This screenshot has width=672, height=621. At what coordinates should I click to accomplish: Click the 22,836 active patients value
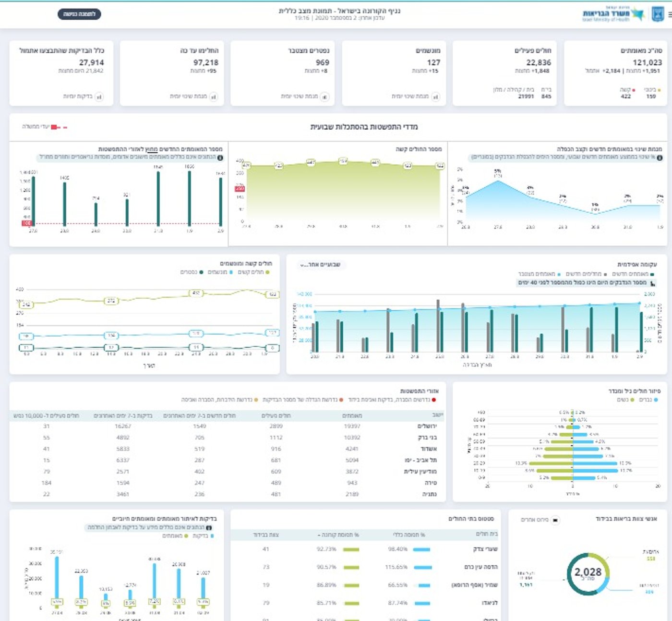[x=539, y=62]
